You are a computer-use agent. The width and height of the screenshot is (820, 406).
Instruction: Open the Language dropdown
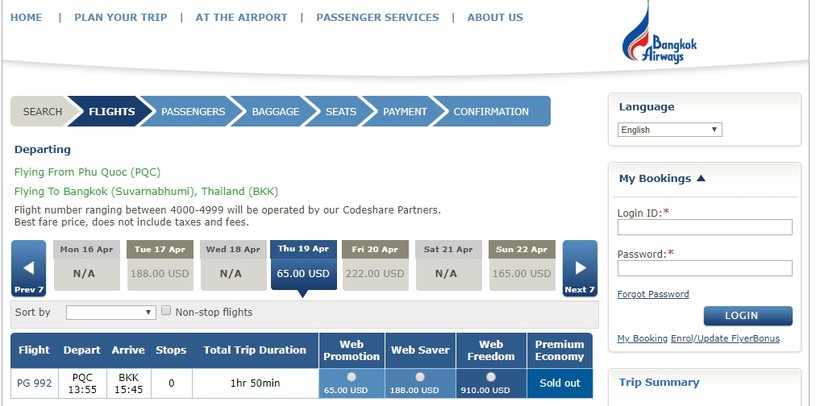click(670, 130)
